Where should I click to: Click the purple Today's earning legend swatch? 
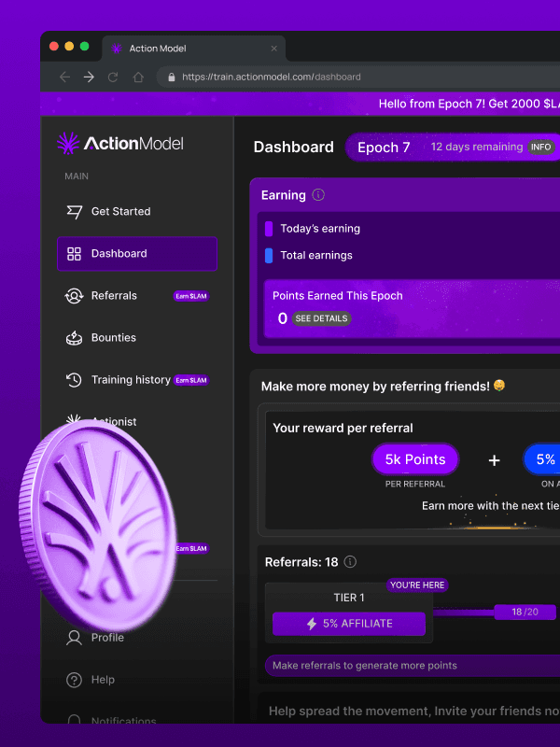click(x=269, y=229)
